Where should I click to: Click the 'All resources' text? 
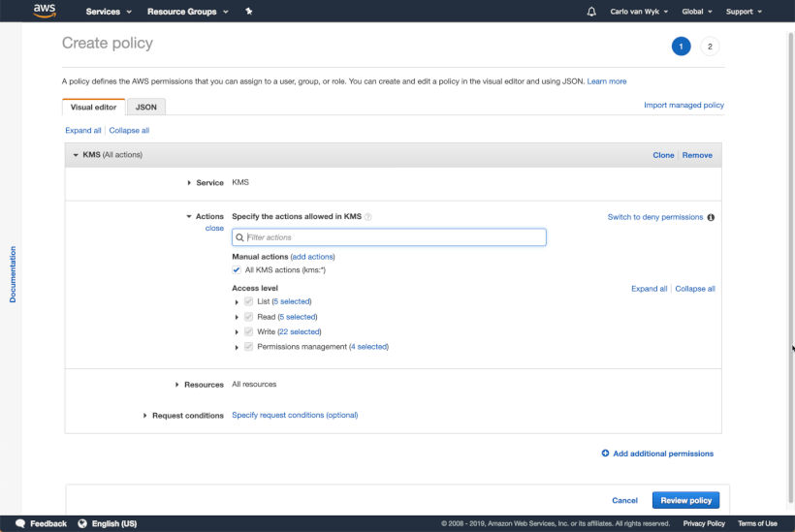tap(254, 384)
